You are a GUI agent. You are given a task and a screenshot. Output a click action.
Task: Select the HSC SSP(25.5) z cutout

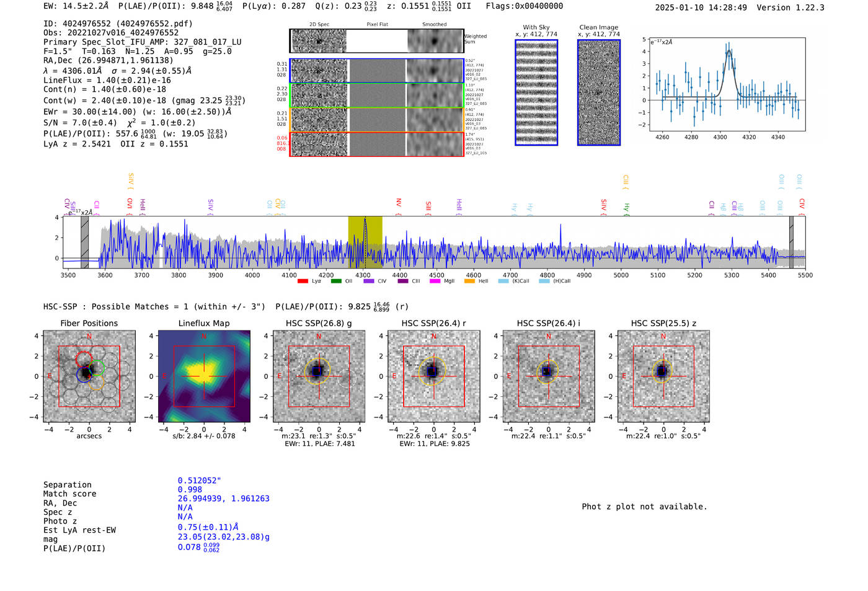click(x=663, y=376)
